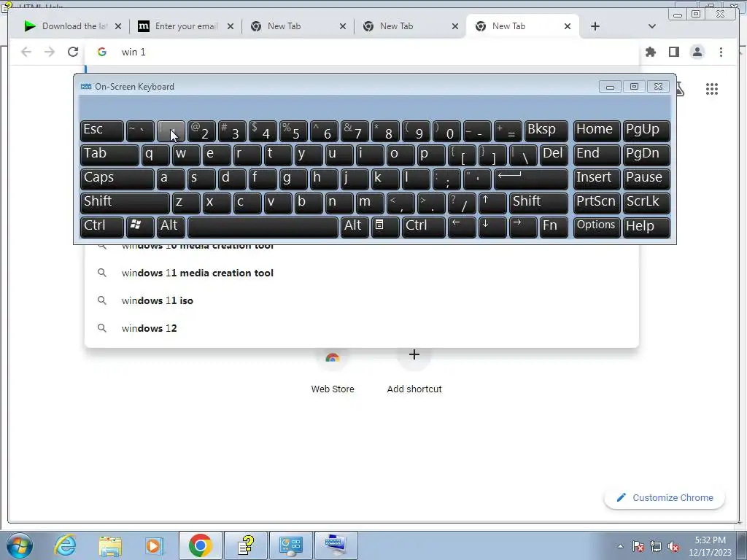This screenshot has width=747, height=560.
Task: Click the 2 key on on-screen keyboard
Action: pyautogui.click(x=201, y=131)
